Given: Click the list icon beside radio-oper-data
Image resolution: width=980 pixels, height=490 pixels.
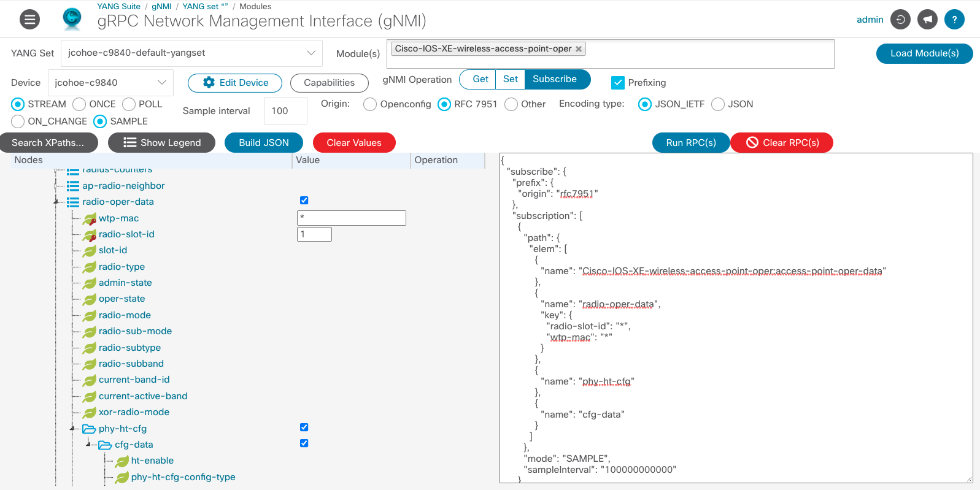Looking at the screenshot, I should 73,202.
